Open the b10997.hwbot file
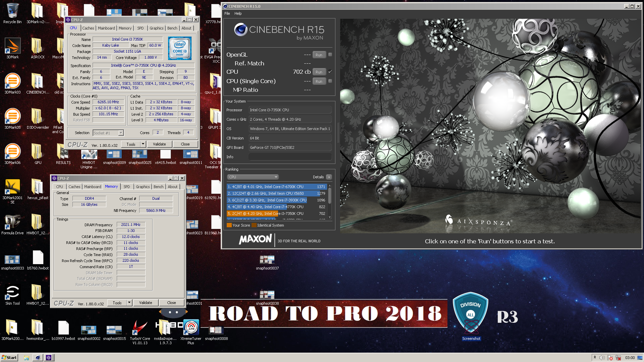 tap(63, 330)
